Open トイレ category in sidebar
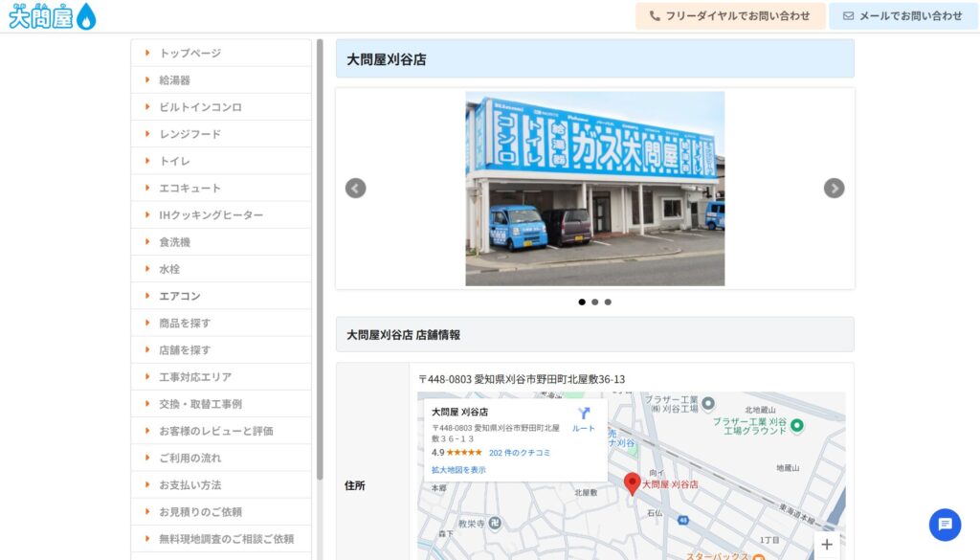 pos(221,161)
